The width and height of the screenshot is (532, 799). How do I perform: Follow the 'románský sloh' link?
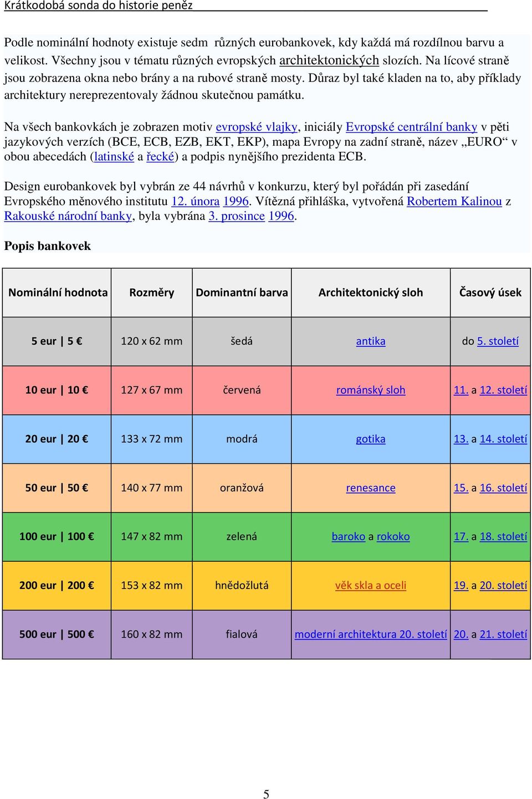(x=371, y=390)
